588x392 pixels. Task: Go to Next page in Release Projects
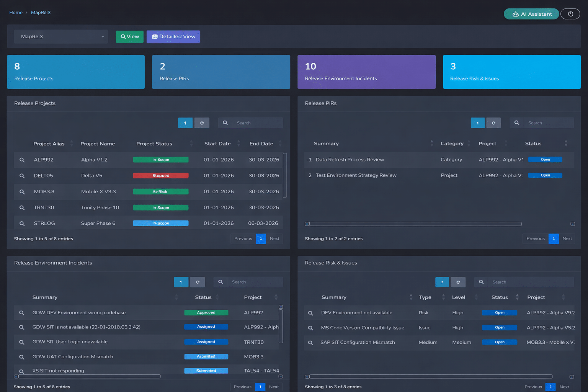coord(274,238)
